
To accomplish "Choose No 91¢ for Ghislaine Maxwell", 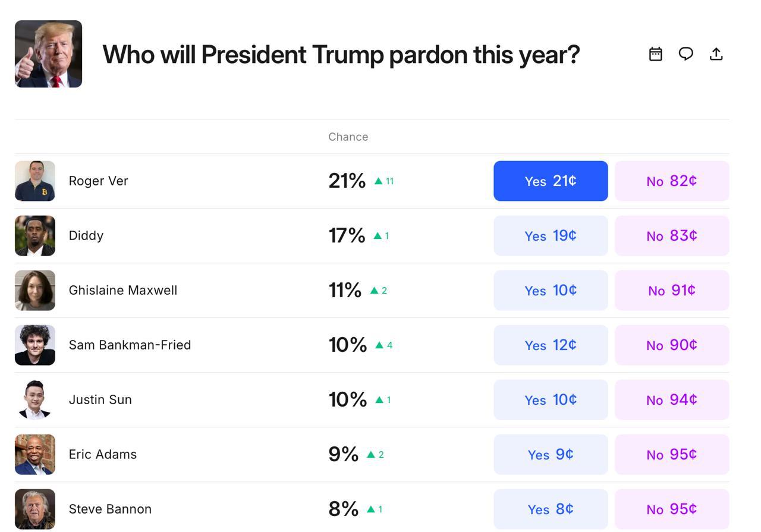I will 672,290.
